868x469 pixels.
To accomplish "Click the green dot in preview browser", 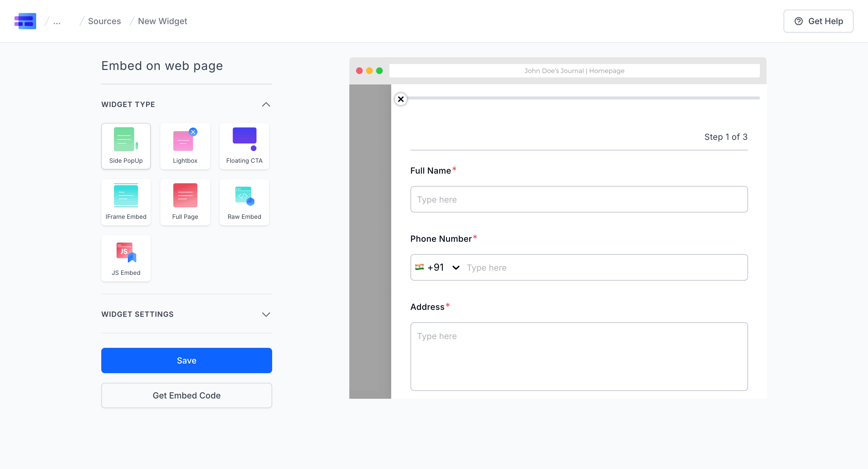I will pyautogui.click(x=379, y=71).
